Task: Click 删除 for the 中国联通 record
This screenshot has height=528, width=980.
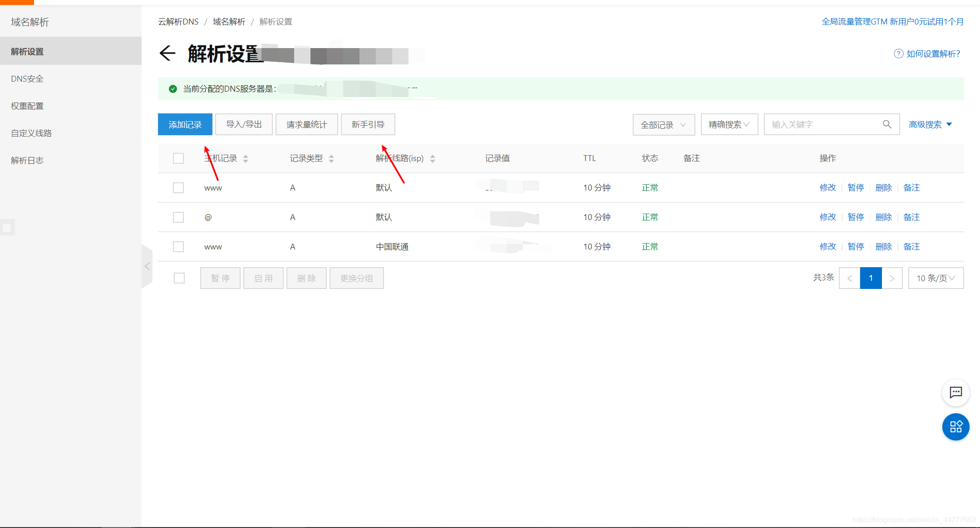Action: (x=884, y=247)
